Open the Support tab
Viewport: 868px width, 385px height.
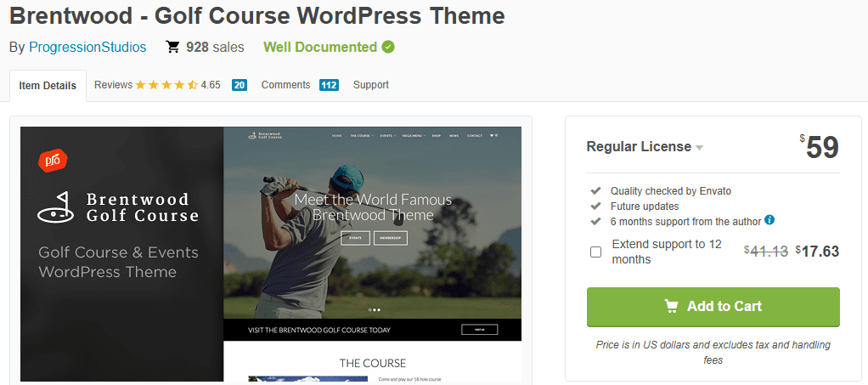(x=371, y=85)
